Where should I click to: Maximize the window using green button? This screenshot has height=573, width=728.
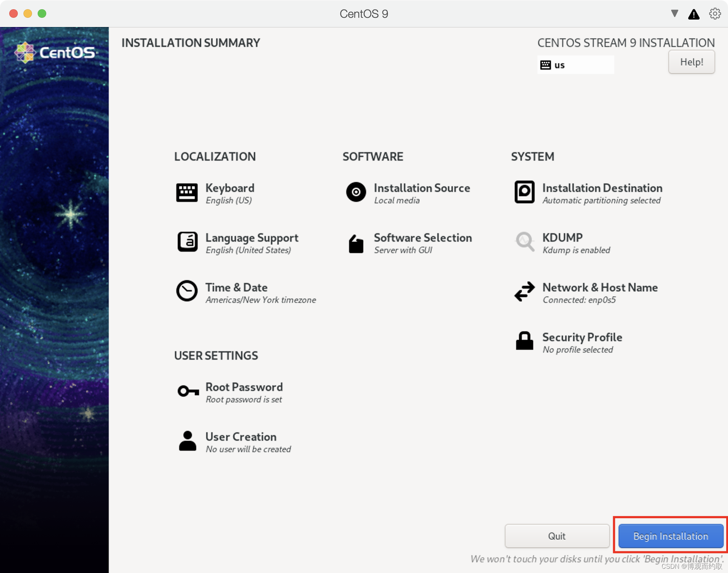click(42, 14)
